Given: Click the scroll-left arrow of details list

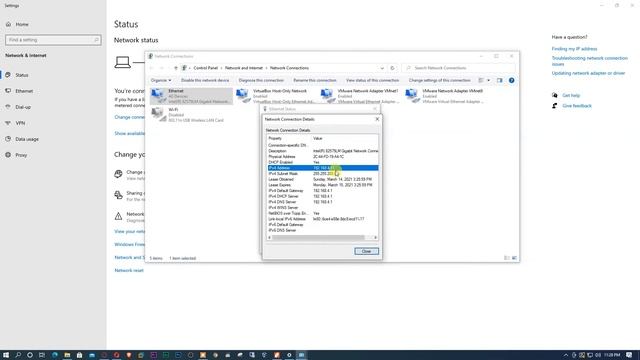Looking at the screenshot, I should (269, 238).
